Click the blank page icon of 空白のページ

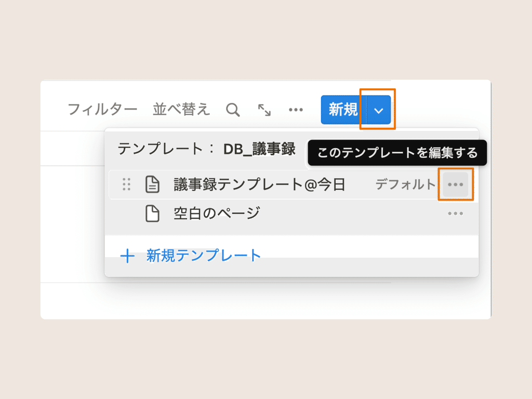click(152, 214)
